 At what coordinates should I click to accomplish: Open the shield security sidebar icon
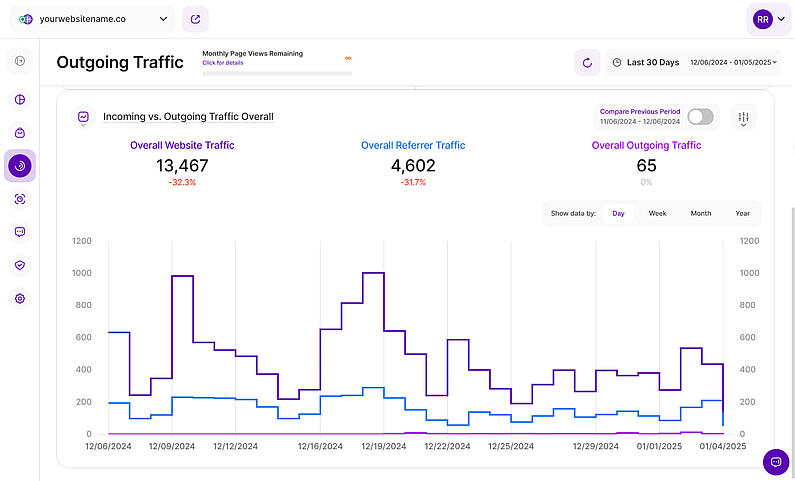20,265
